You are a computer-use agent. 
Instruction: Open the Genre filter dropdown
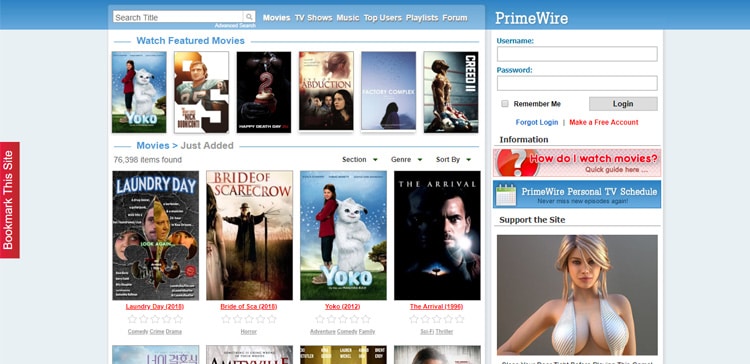[x=406, y=159]
